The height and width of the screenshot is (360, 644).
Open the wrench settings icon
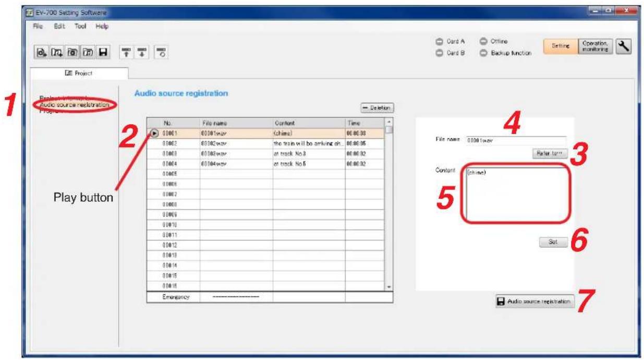coord(623,46)
